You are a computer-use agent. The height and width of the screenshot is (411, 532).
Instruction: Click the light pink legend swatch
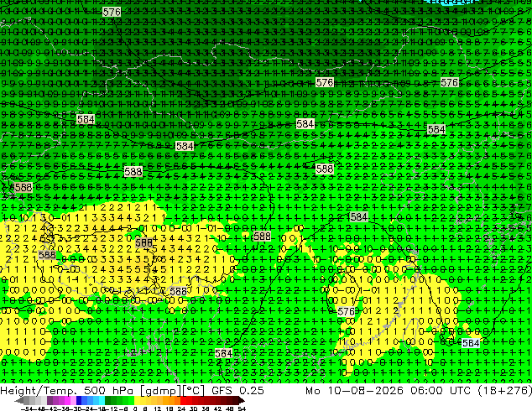click(73, 400)
